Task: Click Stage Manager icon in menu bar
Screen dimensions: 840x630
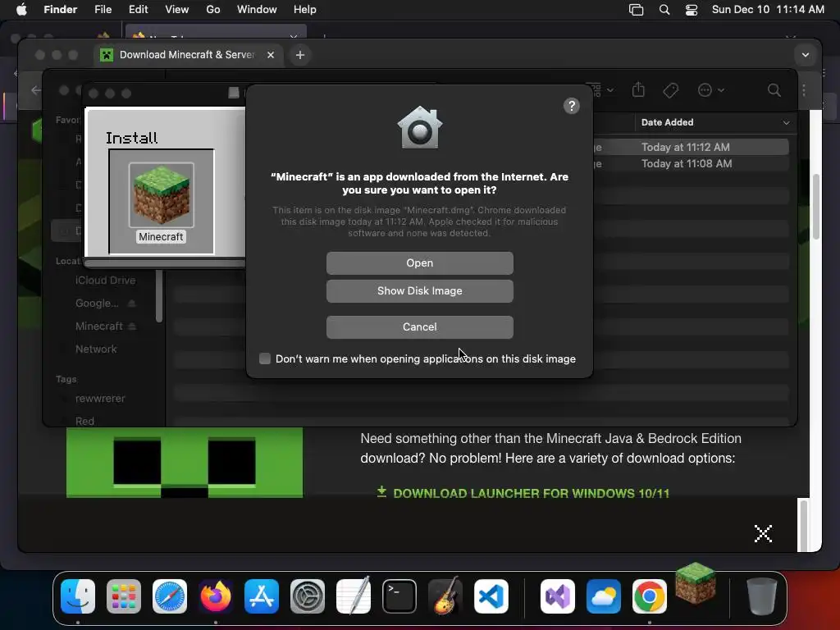Action: [636, 10]
